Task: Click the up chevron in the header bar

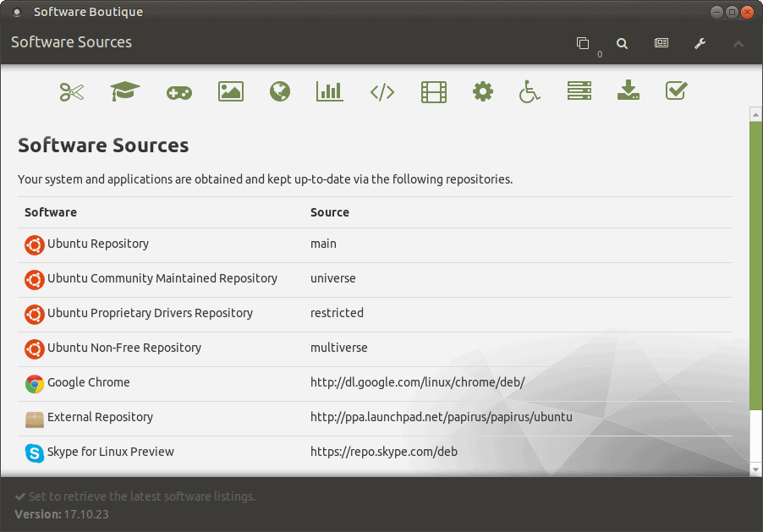Action: (738, 44)
